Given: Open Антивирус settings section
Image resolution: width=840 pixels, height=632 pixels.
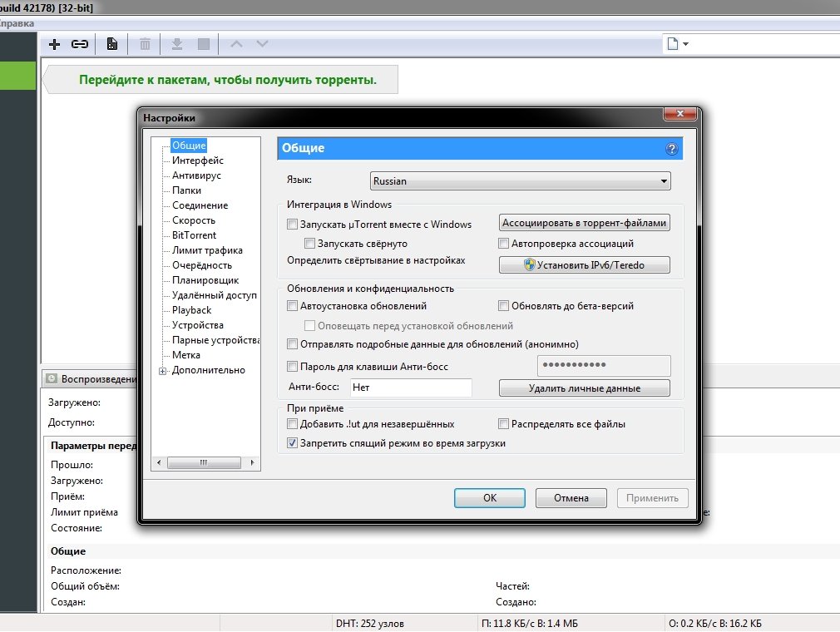Looking at the screenshot, I should pos(196,175).
